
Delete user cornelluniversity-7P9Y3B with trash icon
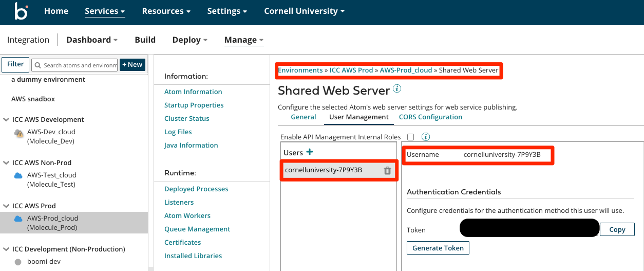click(x=387, y=171)
